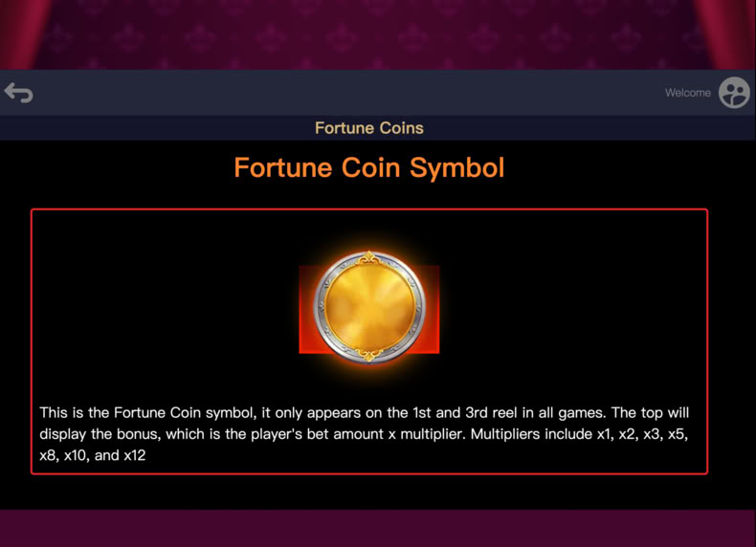Click the gold ornament atop the coin
The height and width of the screenshot is (547, 756).
pyautogui.click(x=369, y=258)
